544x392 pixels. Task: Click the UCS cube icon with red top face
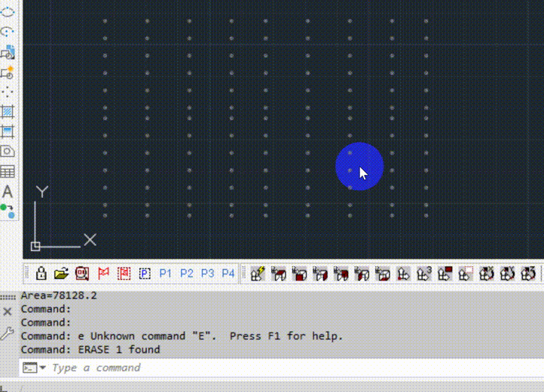279,274
